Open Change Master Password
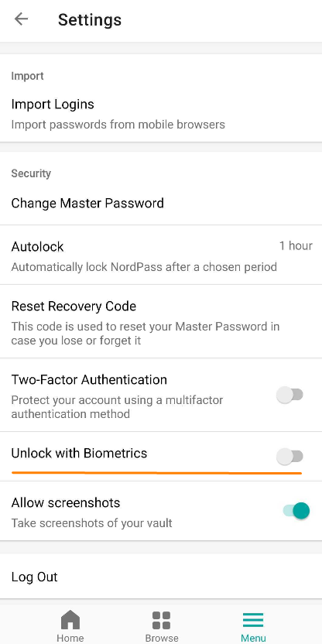322x644 pixels. tap(161, 203)
